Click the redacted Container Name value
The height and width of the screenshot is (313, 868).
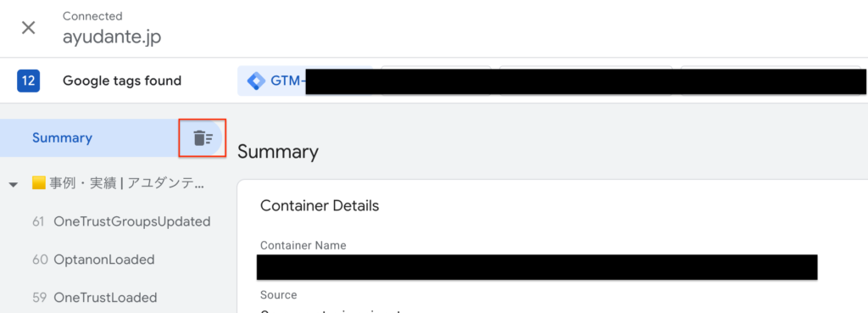tap(537, 267)
